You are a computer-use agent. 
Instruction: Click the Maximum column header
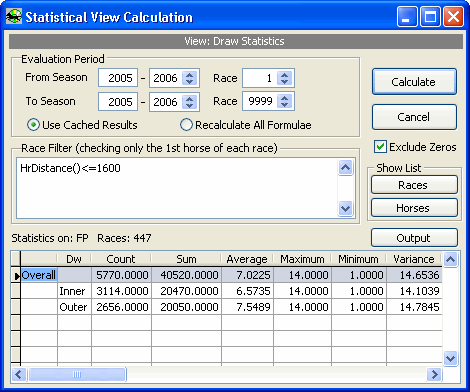click(302, 259)
